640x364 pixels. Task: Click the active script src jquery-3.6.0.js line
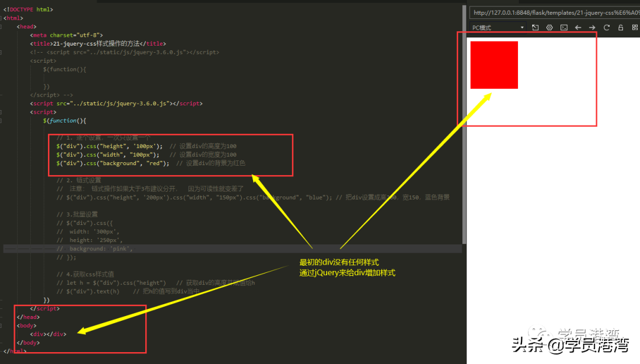116,104
